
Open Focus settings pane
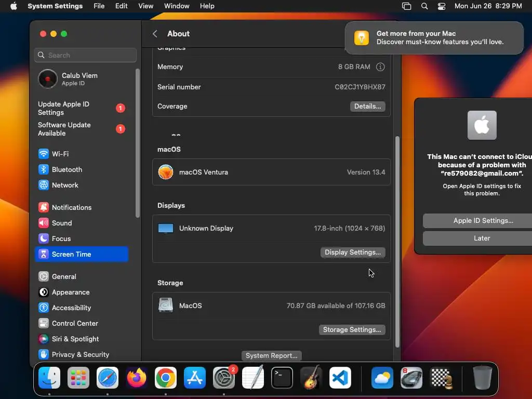(82, 238)
